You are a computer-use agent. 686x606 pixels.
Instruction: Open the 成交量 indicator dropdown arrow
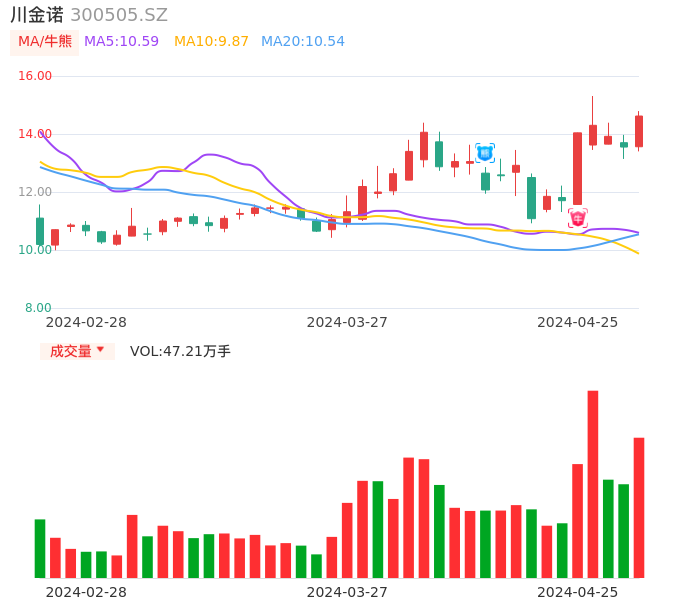tap(100, 350)
